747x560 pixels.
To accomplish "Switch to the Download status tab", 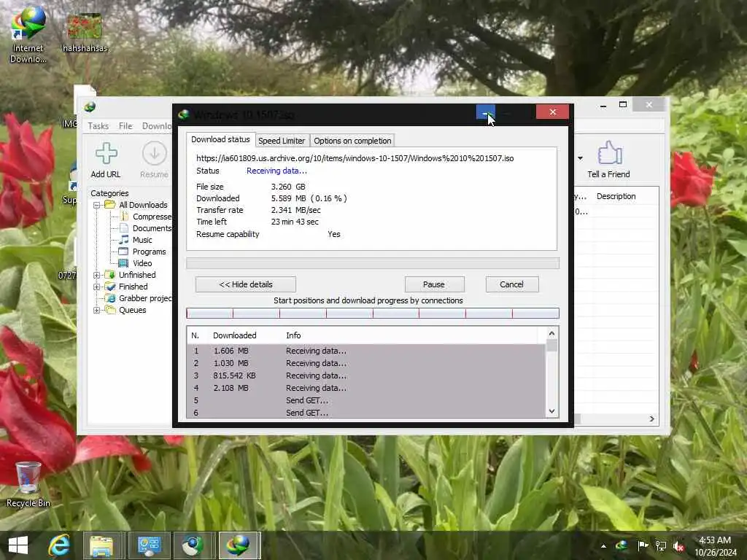I will (220, 139).
